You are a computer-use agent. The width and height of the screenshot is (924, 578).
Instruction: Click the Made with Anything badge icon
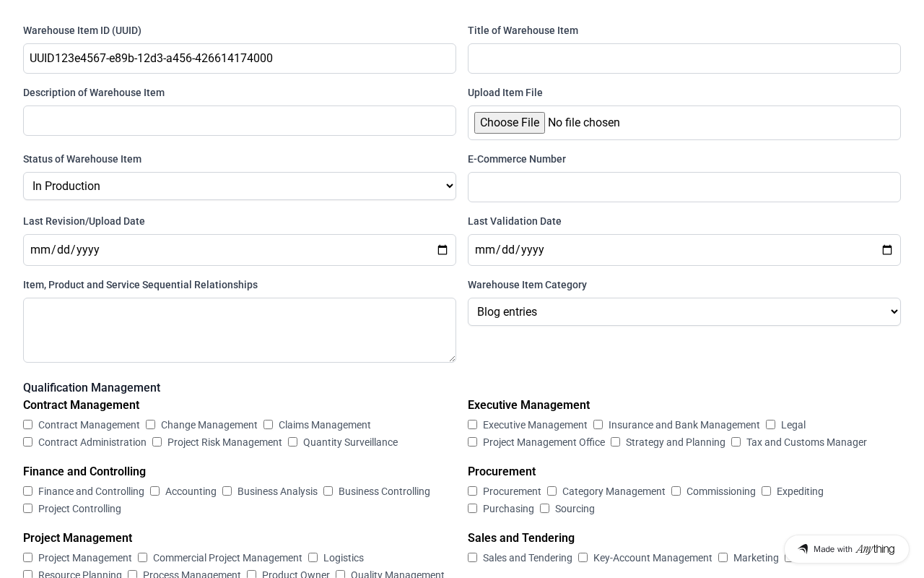(x=803, y=549)
